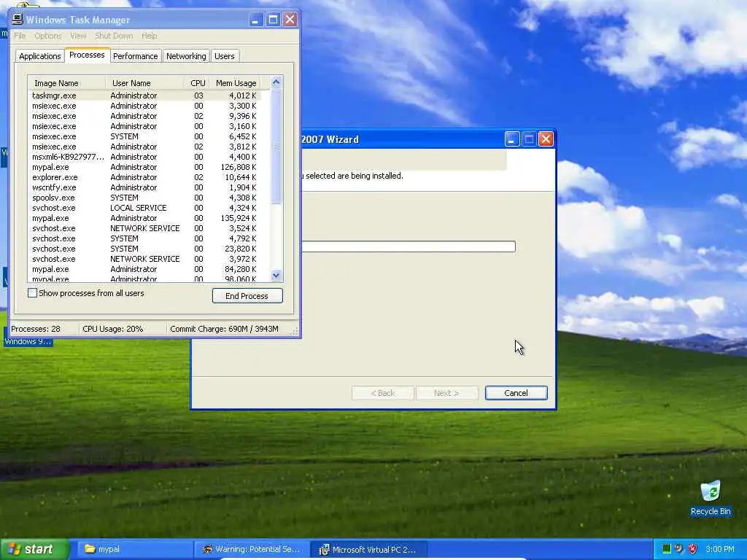Activate the Microsoft Virtual PC 2... taskbar button
The image size is (747, 560).
[368, 549]
